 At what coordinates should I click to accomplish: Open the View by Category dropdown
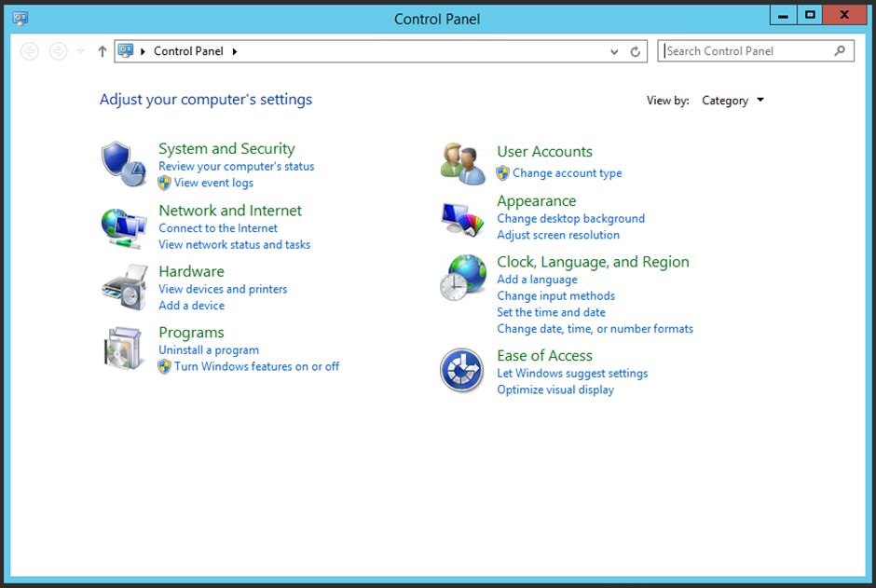coord(733,101)
